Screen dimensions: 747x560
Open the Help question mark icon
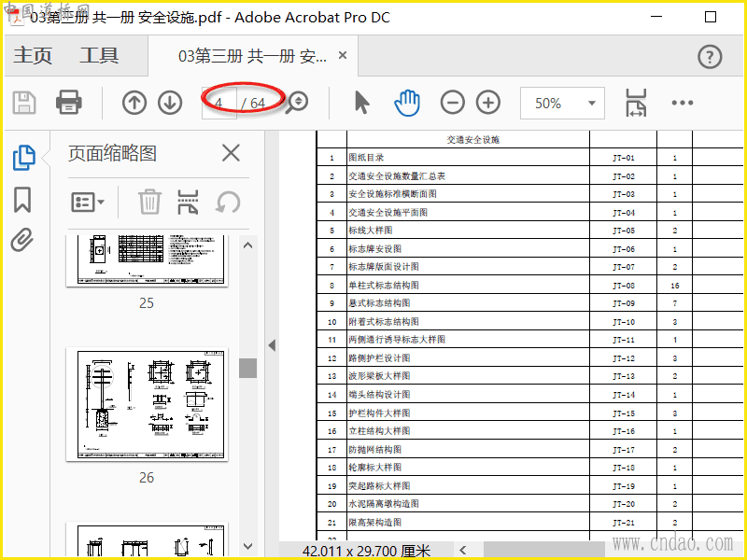pos(710,57)
